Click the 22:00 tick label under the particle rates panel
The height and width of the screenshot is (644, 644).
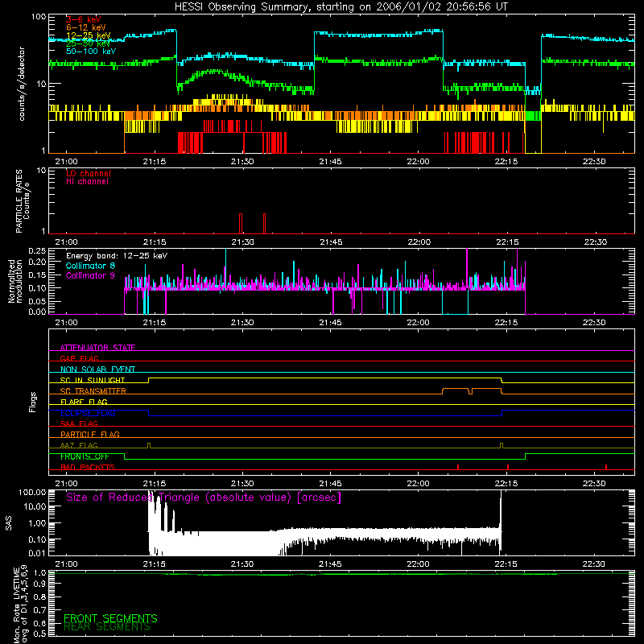[419, 242]
